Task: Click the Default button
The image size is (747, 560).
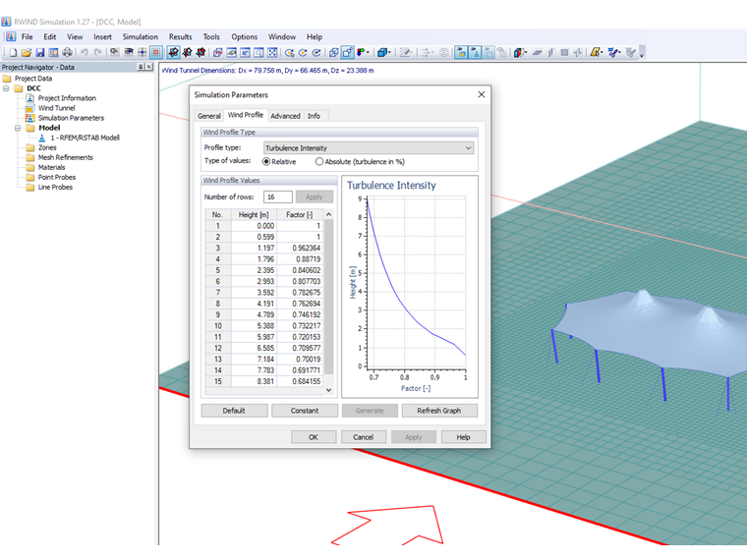Action: pyautogui.click(x=234, y=411)
